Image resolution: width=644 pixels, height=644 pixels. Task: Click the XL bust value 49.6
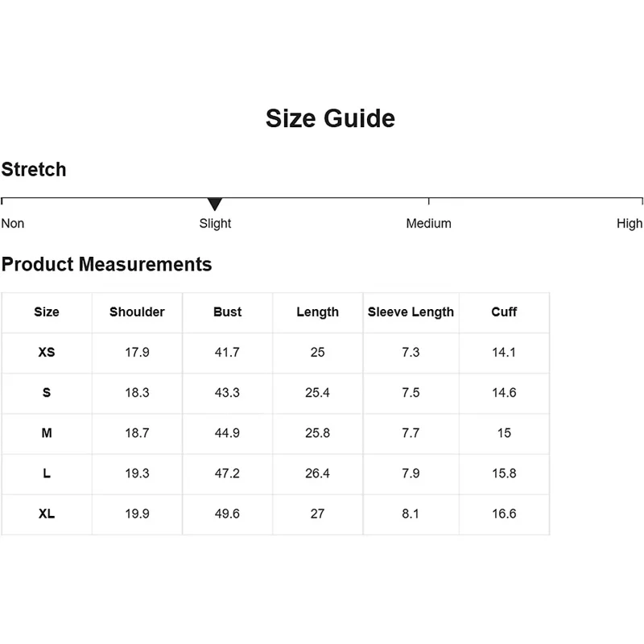[x=227, y=514]
